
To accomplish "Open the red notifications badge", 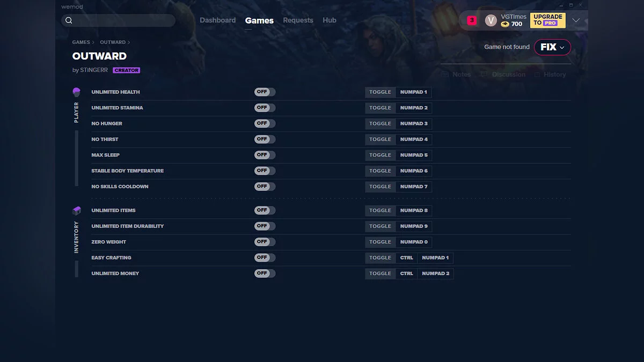I will pos(472,20).
